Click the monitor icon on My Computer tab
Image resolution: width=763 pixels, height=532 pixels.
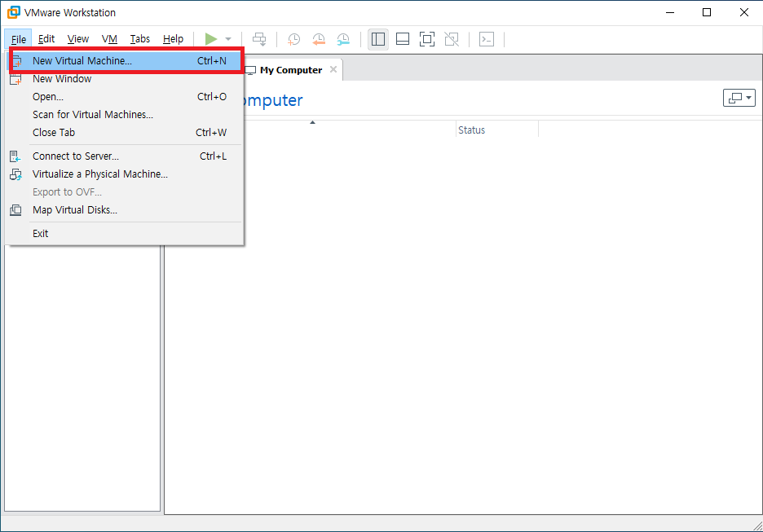[250, 70]
